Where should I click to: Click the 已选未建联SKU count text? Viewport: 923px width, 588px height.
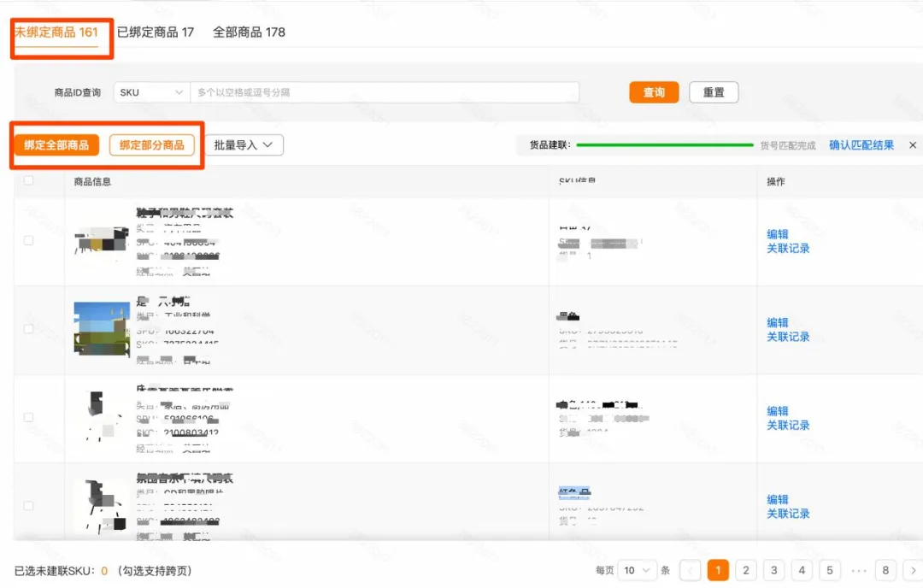click(103, 570)
